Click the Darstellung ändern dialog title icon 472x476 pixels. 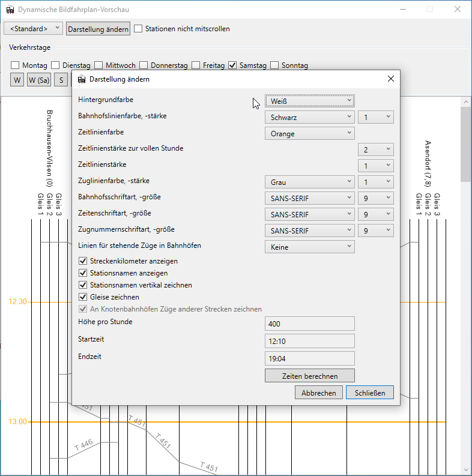pyautogui.click(x=82, y=79)
